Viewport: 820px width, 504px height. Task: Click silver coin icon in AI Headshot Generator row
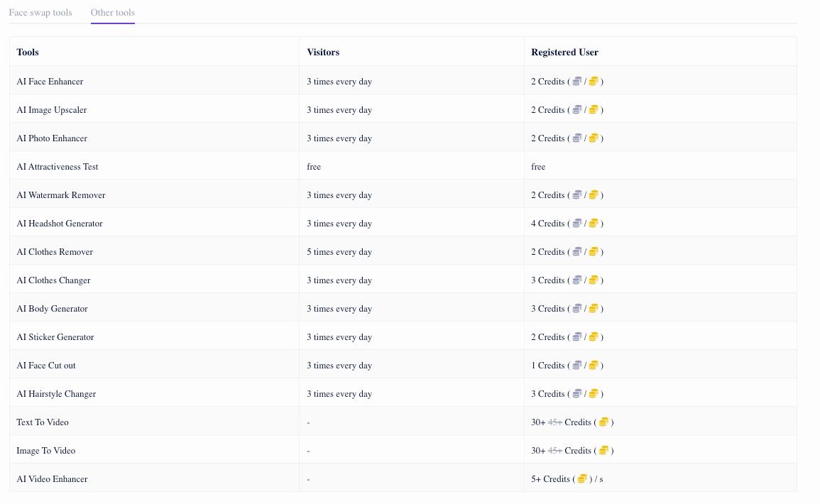click(577, 224)
